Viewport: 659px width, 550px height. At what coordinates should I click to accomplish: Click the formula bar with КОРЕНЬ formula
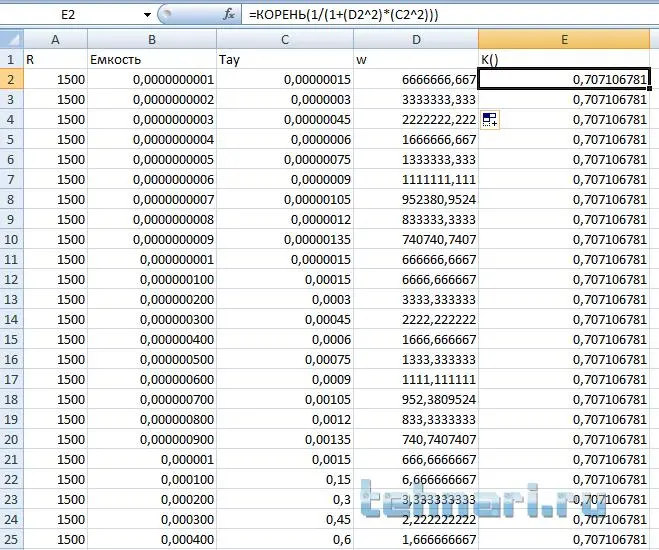[x=450, y=15]
